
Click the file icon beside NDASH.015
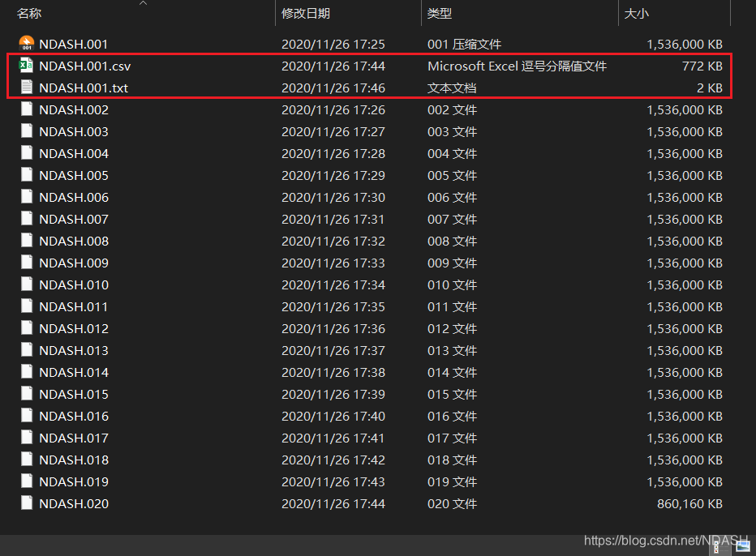27,394
